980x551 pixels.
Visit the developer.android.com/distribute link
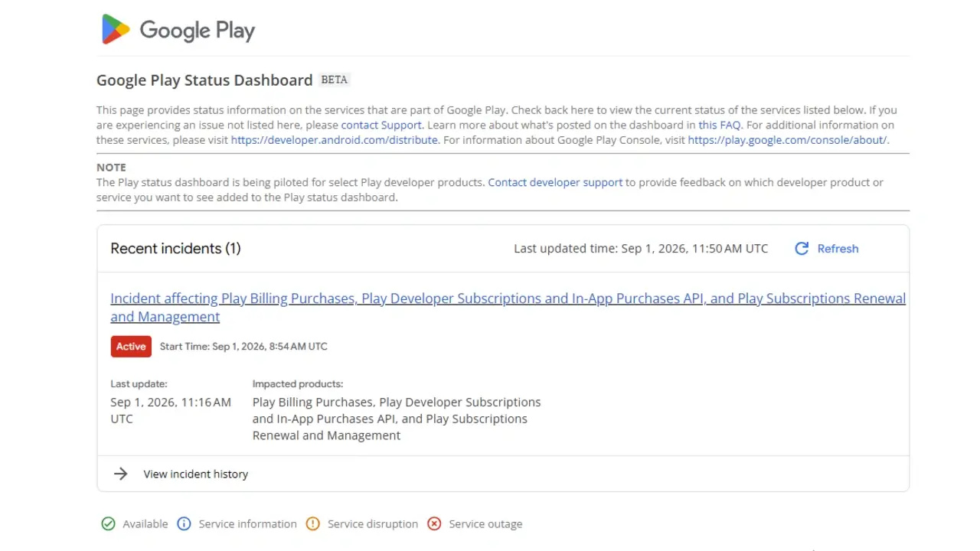(335, 140)
